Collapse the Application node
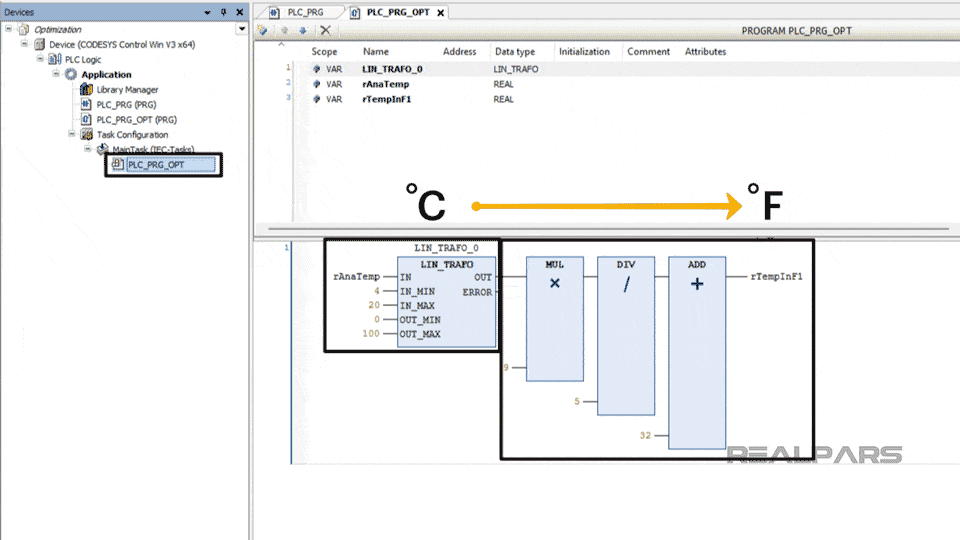The image size is (960, 540). click(56, 73)
